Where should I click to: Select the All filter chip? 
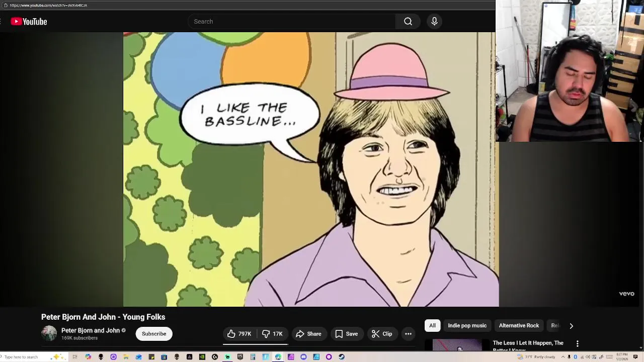(x=432, y=325)
